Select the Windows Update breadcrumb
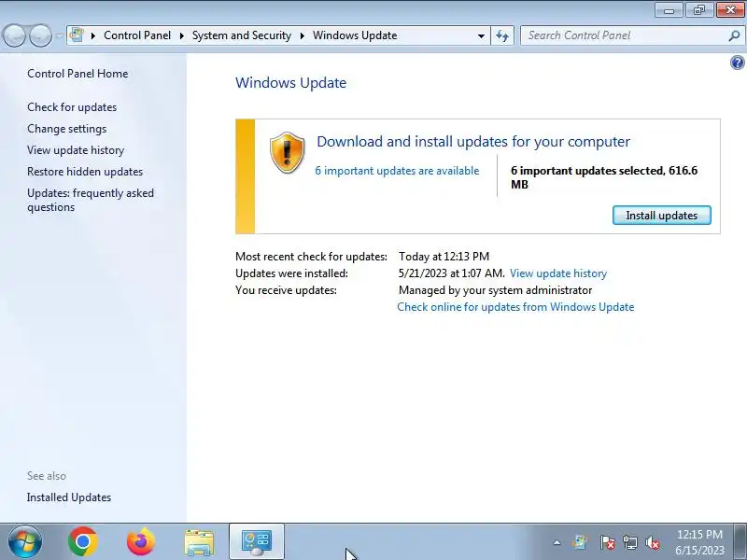Image resolution: width=747 pixels, height=560 pixels. tap(355, 35)
